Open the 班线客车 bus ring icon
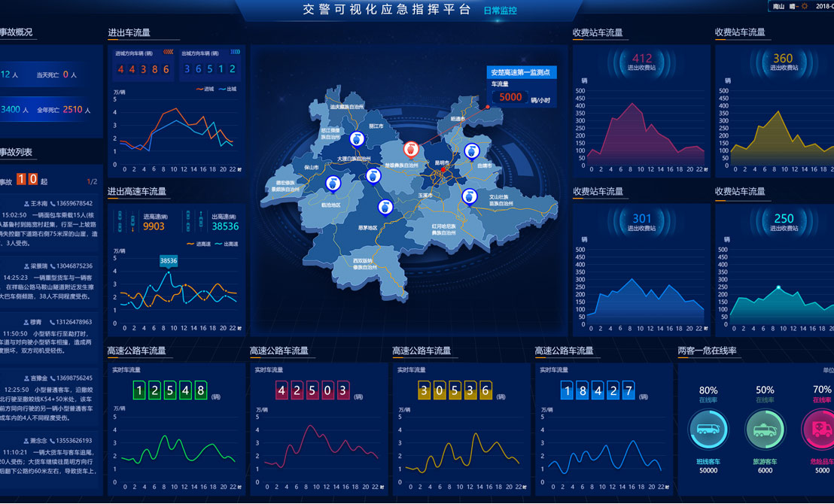Screen dimensions: 834x504 pyautogui.click(x=708, y=430)
